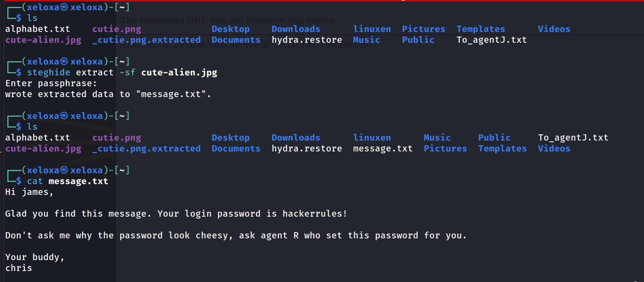
Task: Click the word 'cheesy' in the message
Action: (214, 236)
